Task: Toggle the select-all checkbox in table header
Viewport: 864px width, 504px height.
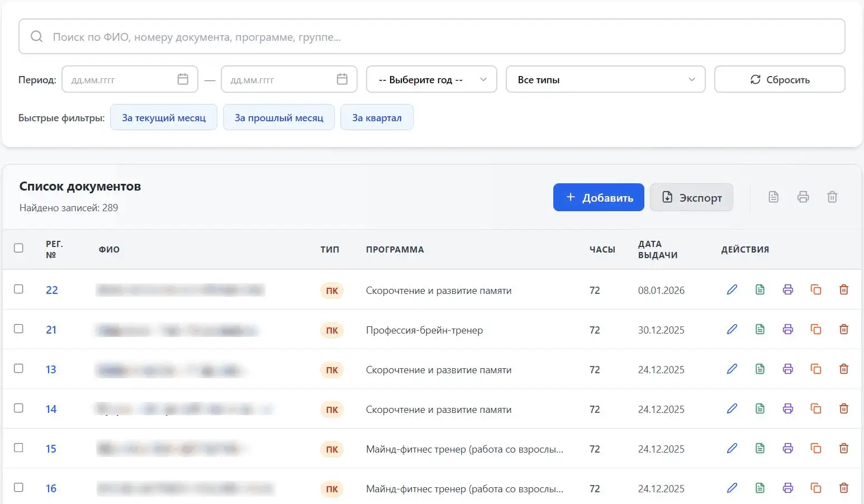Action: click(18, 248)
